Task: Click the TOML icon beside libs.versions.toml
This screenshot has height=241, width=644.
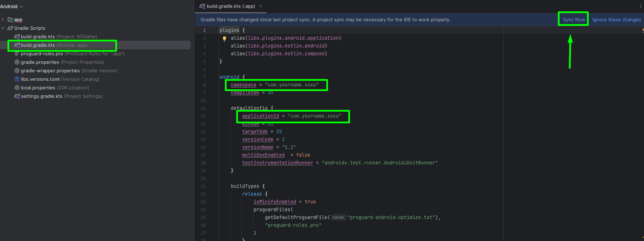Action: 17,79
